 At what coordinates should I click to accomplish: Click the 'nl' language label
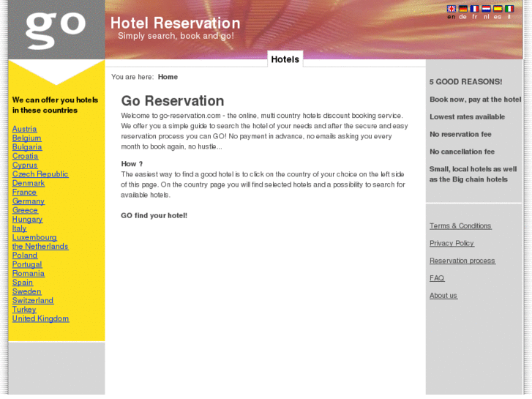tap(486, 17)
